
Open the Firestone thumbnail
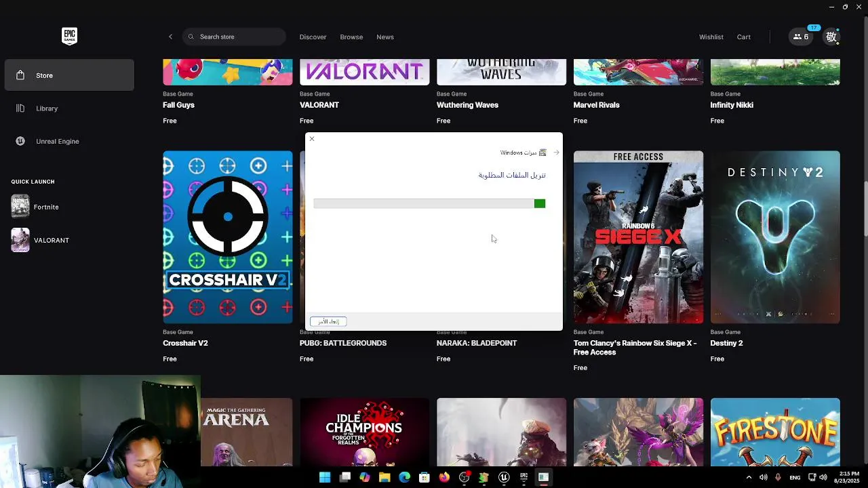(x=775, y=432)
